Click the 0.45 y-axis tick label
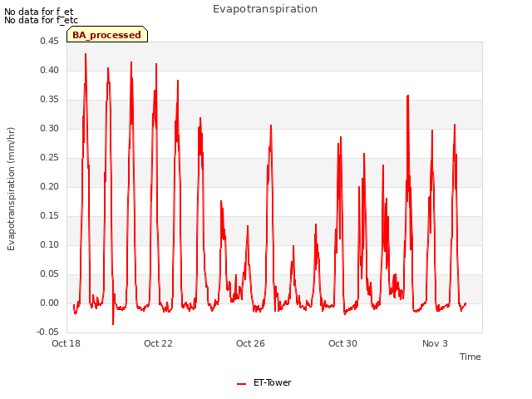The width and height of the screenshot is (532, 399). 49,41
